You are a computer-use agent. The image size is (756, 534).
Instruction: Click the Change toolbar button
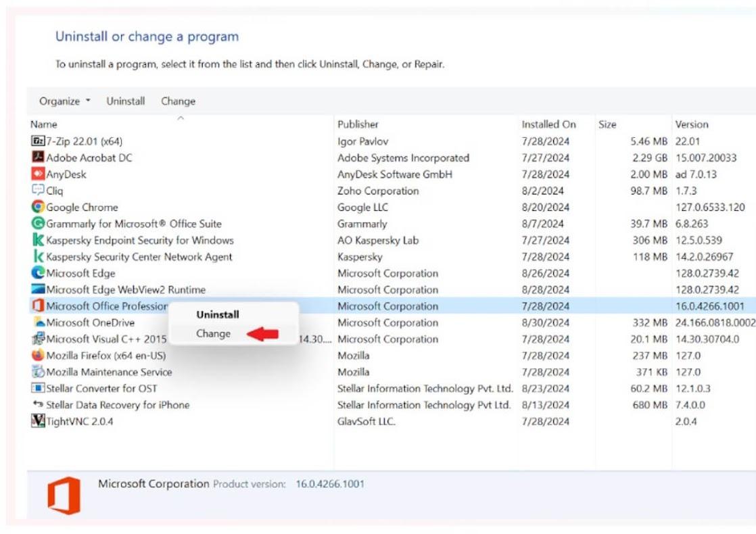pos(178,101)
